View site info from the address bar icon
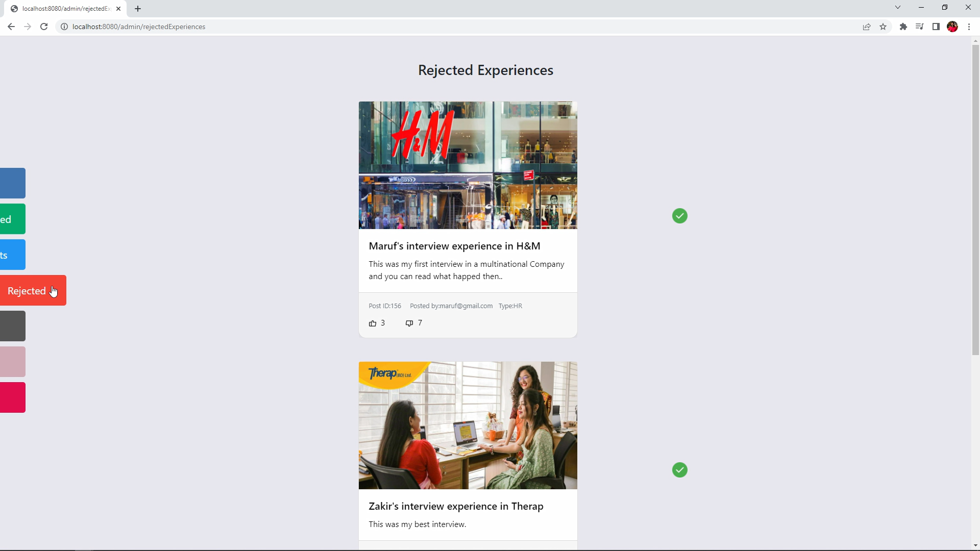 [x=64, y=27]
